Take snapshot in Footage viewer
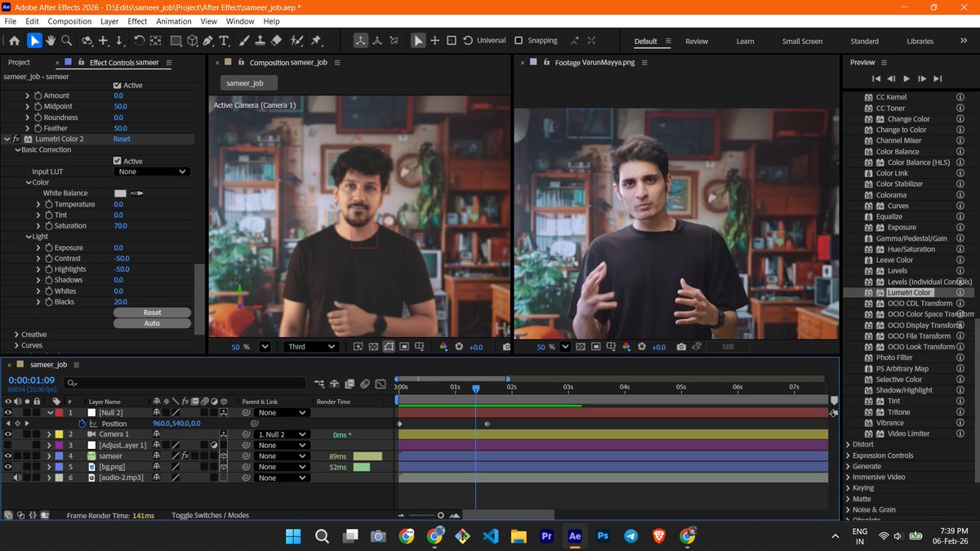Screen dimensions: 980x551 (x=682, y=347)
